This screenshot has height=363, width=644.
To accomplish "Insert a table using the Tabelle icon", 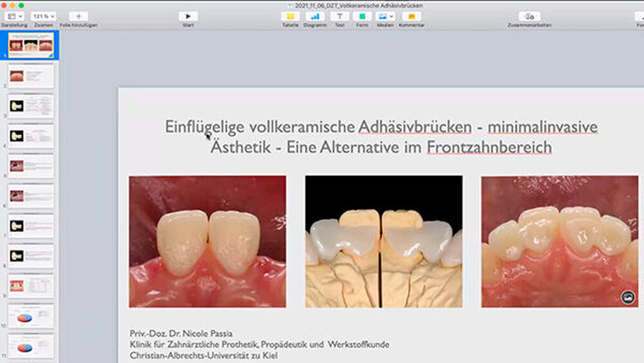I will [290, 15].
